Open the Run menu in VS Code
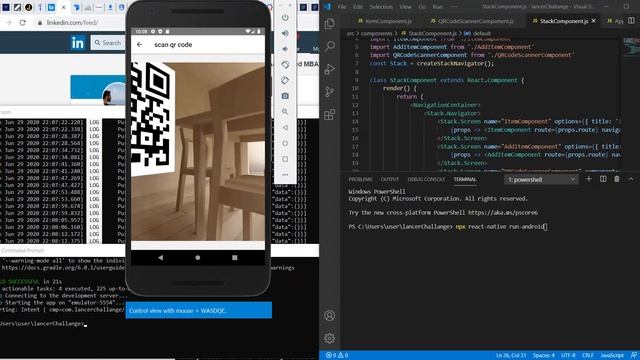This screenshot has width=640, height=360. click(x=438, y=7)
